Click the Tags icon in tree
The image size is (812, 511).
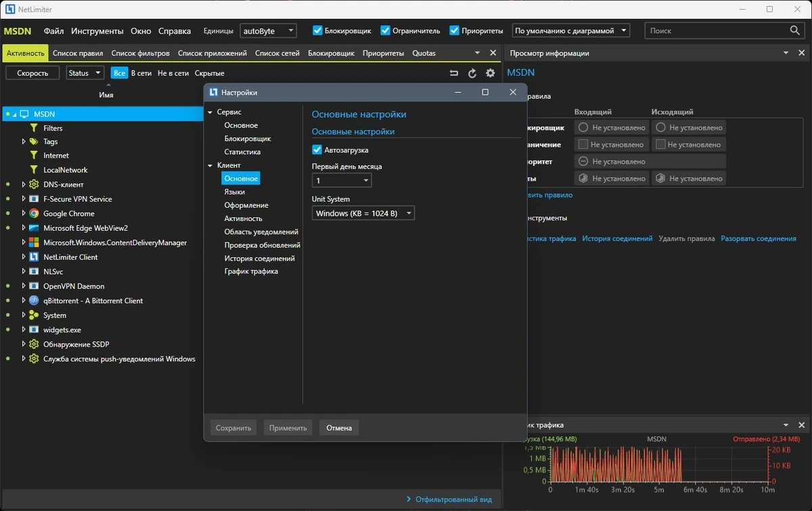34,141
